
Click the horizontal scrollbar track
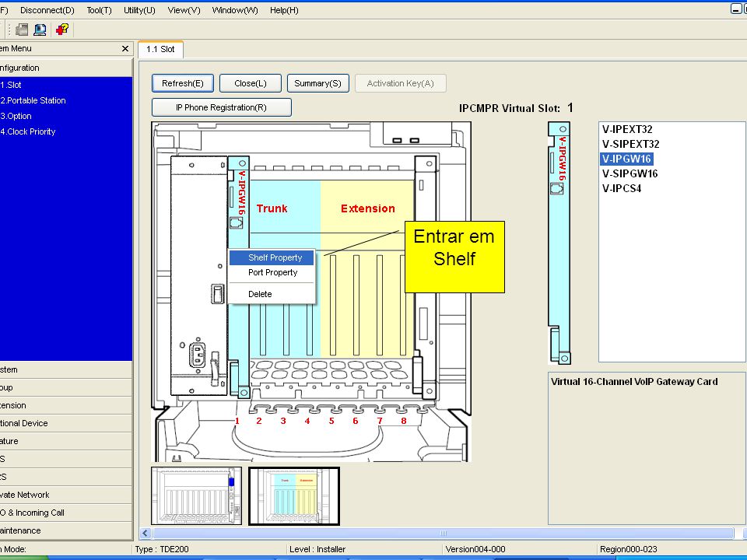tap(443, 534)
